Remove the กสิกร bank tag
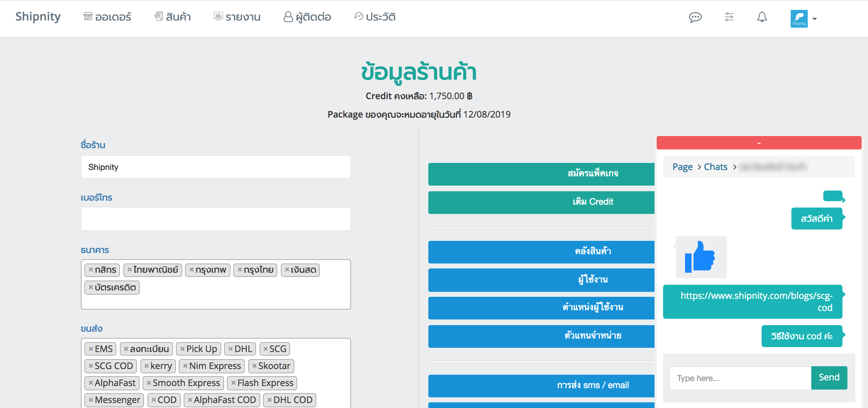Image resolution: width=868 pixels, height=408 pixels. pyautogui.click(x=91, y=270)
